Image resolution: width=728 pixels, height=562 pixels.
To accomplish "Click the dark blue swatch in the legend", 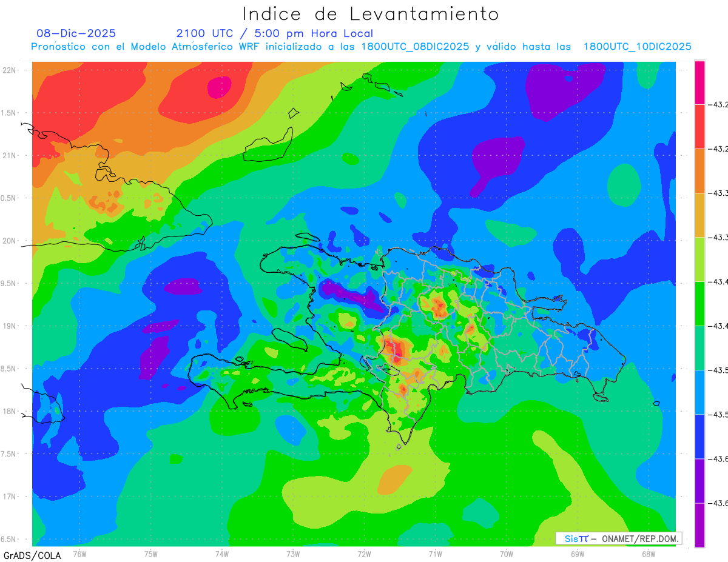I will pos(699,437).
